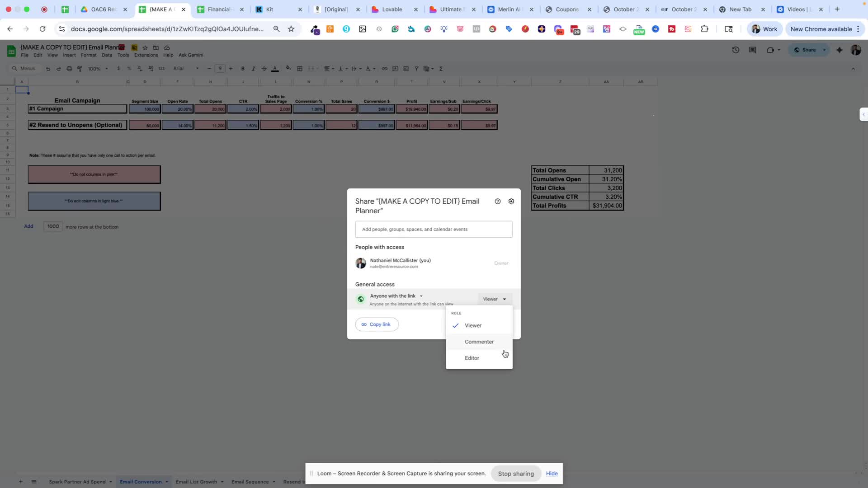This screenshot has width=868, height=488.
Task: Click the Gemini sparkle icon
Action: click(x=840, y=50)
